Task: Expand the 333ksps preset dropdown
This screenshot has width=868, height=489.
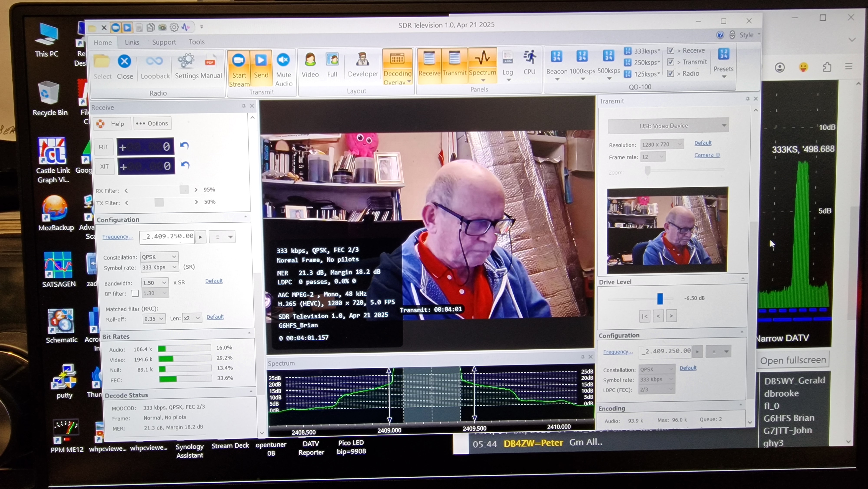Action: pyautogui.click(x=659, y=51)
